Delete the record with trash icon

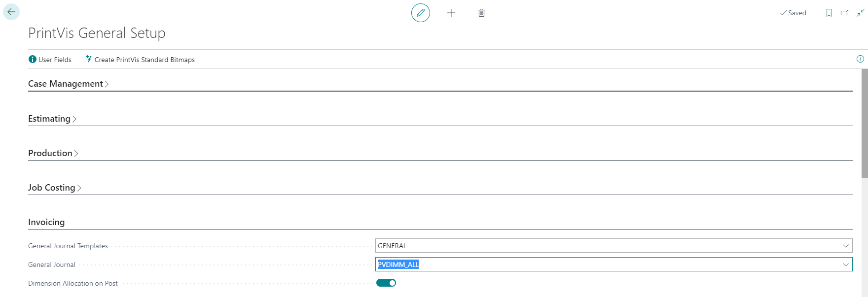tap(482, 13)
